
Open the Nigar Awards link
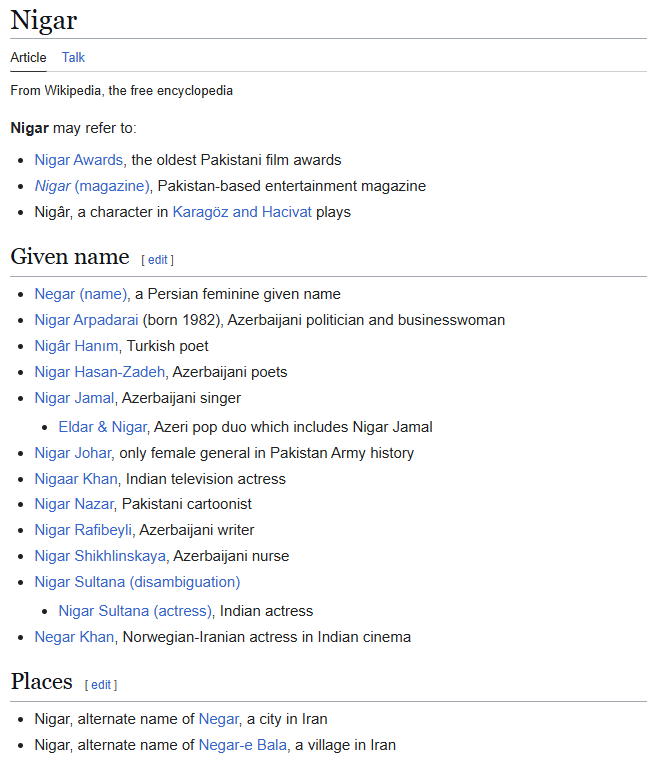coord(79,160)
